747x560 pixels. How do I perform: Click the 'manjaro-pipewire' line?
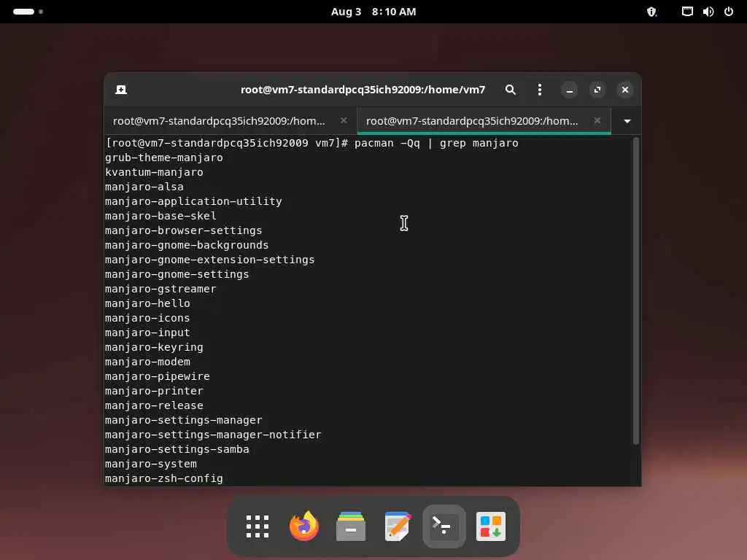click(x=158, y=376)
